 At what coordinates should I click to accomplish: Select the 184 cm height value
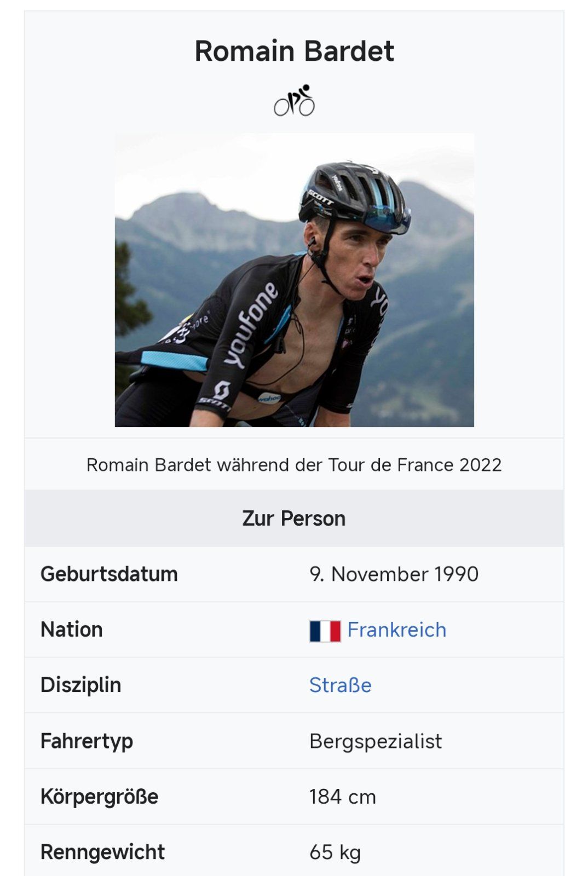point(342,797)
